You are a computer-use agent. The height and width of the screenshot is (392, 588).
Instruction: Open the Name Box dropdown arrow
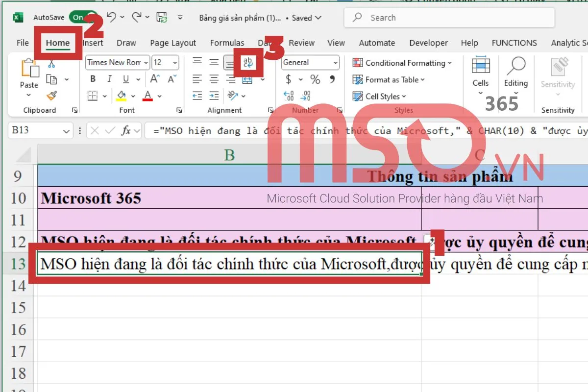coord(67,131)
